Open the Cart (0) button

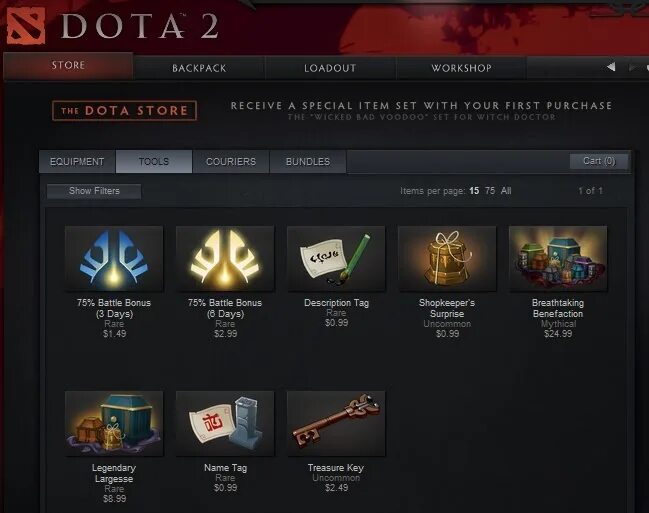[x=599, y=161]
